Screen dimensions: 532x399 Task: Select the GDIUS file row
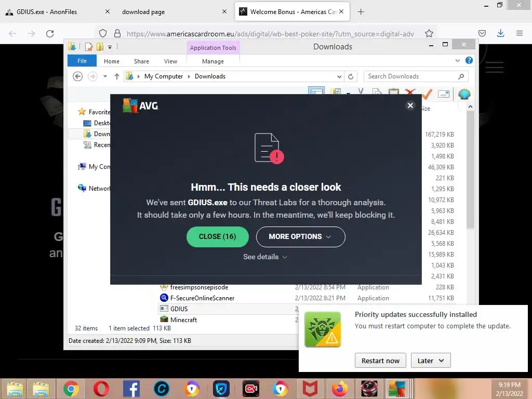tap(229, 309)
